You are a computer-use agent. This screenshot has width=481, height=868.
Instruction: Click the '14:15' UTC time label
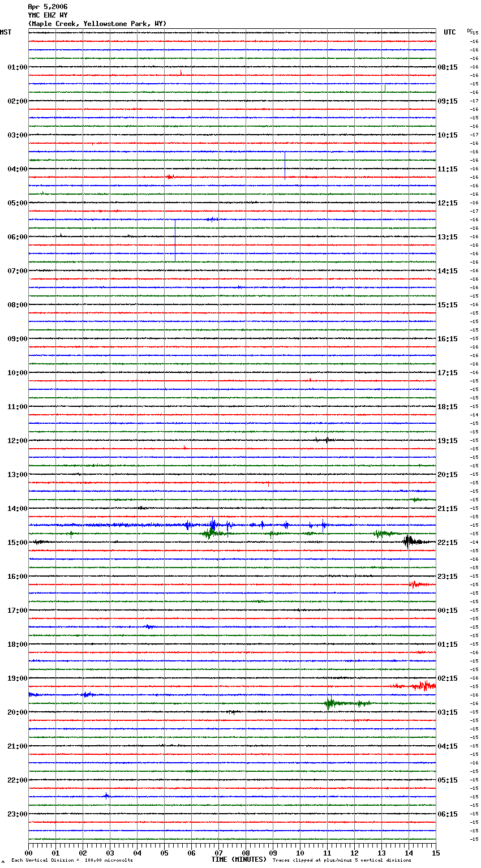point(448,271)
